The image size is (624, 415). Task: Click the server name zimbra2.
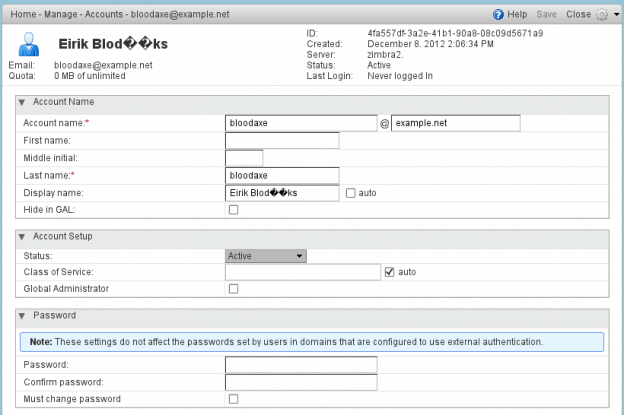point(385,55)
